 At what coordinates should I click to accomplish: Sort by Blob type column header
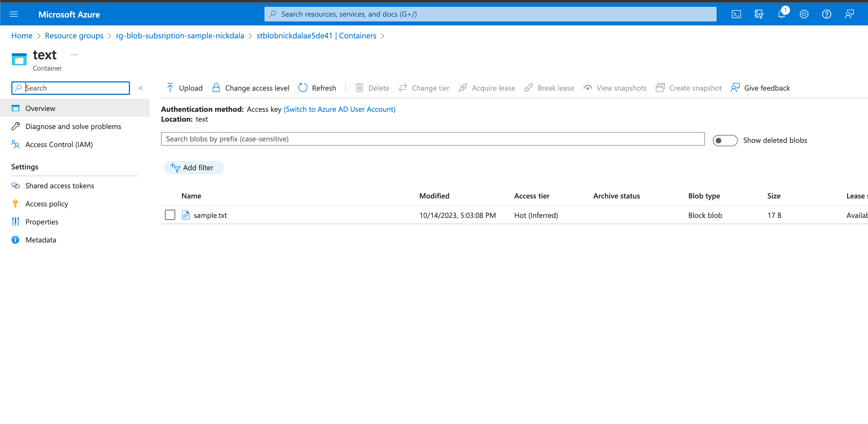click(x=704, y=196)
